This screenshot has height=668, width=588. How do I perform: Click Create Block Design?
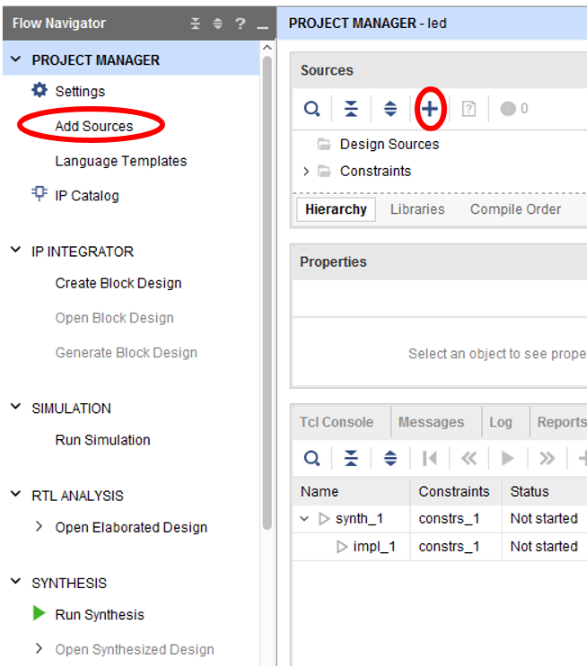(x=118, y=283)
